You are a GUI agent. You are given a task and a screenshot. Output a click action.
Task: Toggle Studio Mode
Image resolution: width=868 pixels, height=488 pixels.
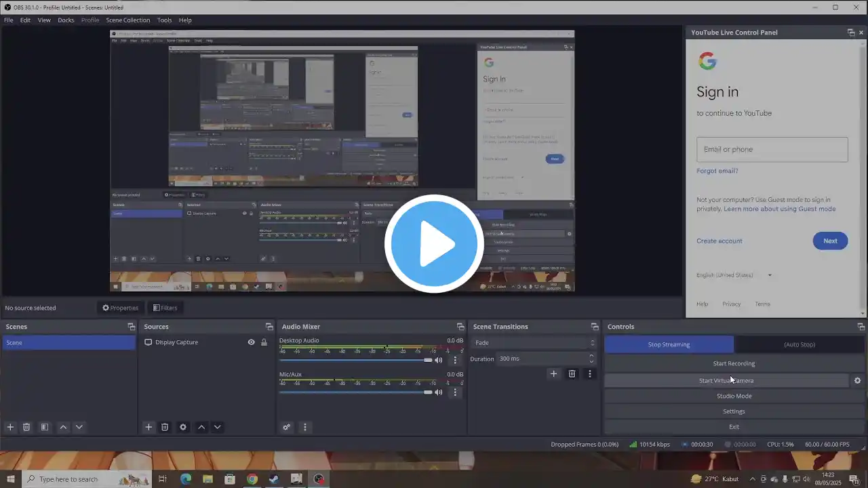coord(734,396)
